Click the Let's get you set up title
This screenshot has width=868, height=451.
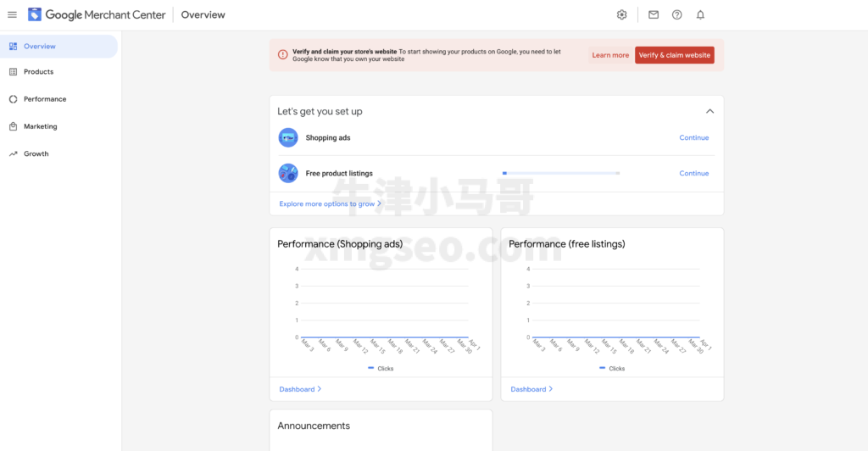(320, 112)
